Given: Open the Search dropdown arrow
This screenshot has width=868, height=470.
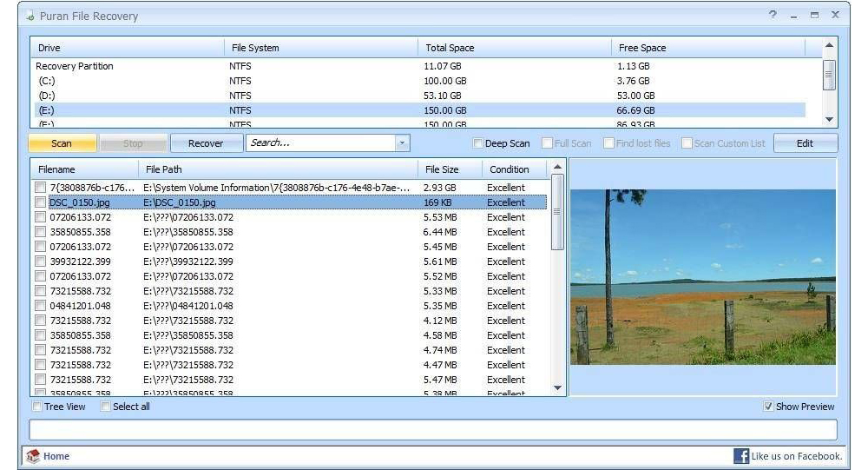Looking at the screenshot, I should click(x=402, y=143).
